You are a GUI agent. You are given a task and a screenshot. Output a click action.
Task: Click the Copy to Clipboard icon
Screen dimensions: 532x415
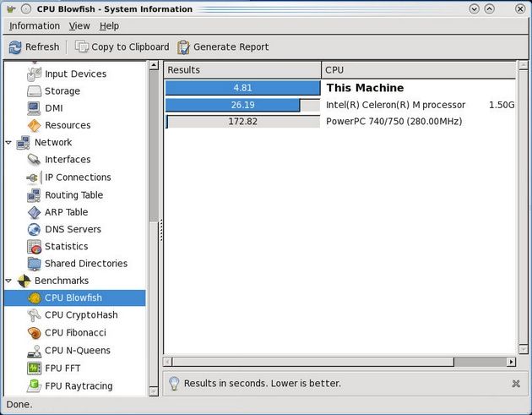point(81,46)
